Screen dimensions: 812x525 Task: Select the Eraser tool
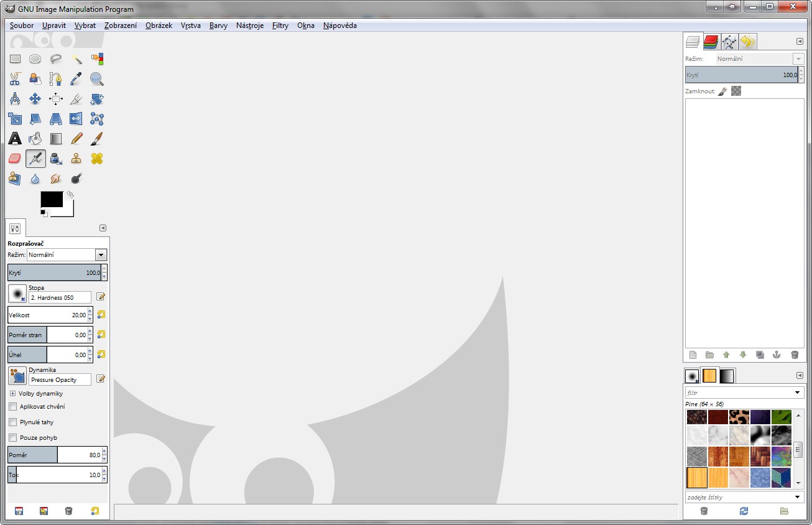15,159
